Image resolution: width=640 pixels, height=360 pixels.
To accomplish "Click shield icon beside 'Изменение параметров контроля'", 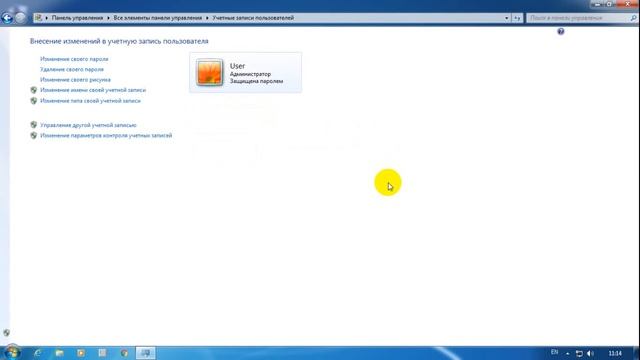I will click(x=33, y=135).
